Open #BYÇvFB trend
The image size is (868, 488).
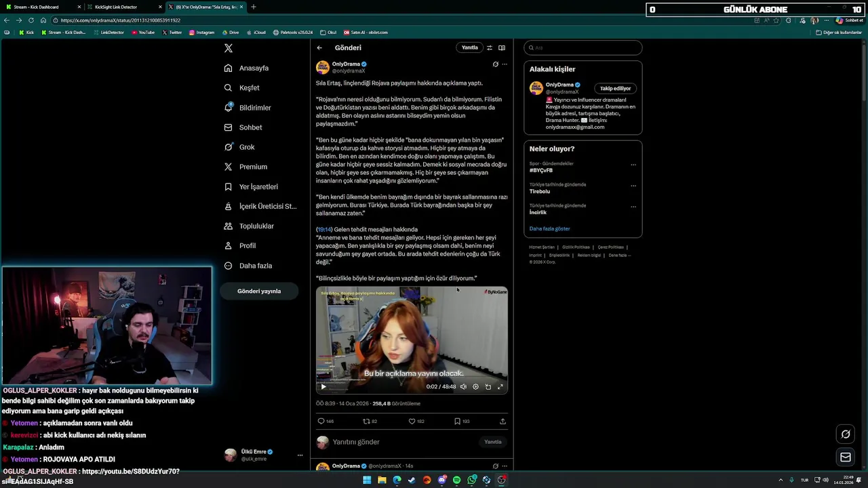[541, 171]
